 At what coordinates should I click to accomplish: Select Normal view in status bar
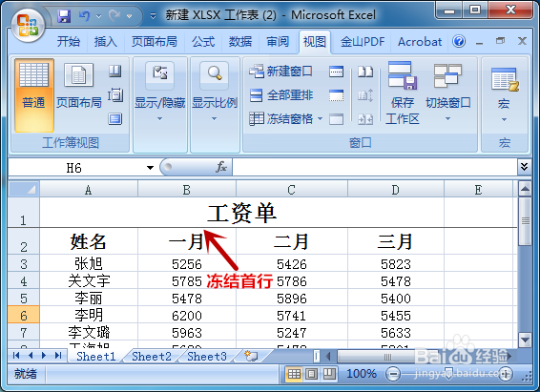294,374
